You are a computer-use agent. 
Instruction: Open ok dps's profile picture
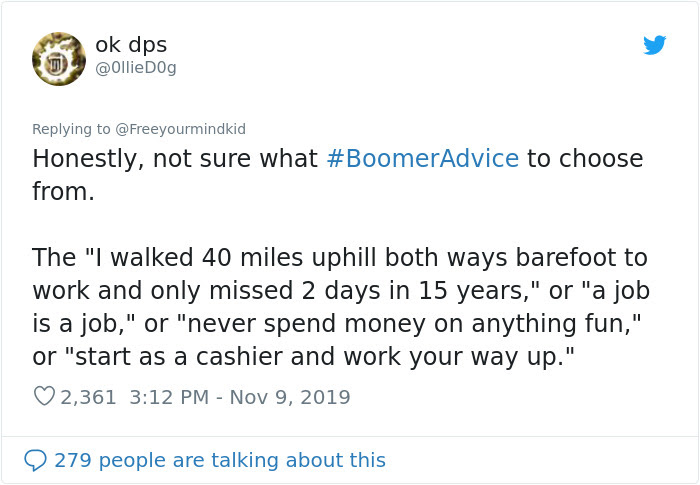[x=59, y=59]
